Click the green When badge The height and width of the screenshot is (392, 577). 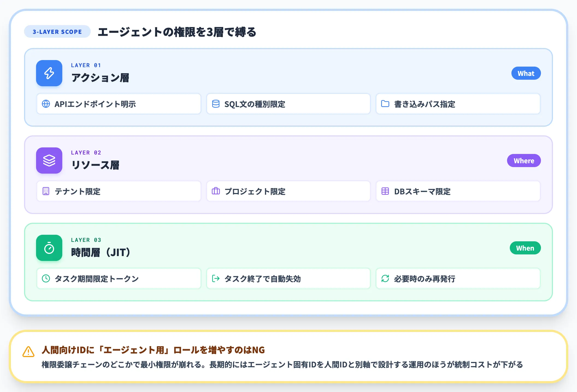tap(525, 248)
